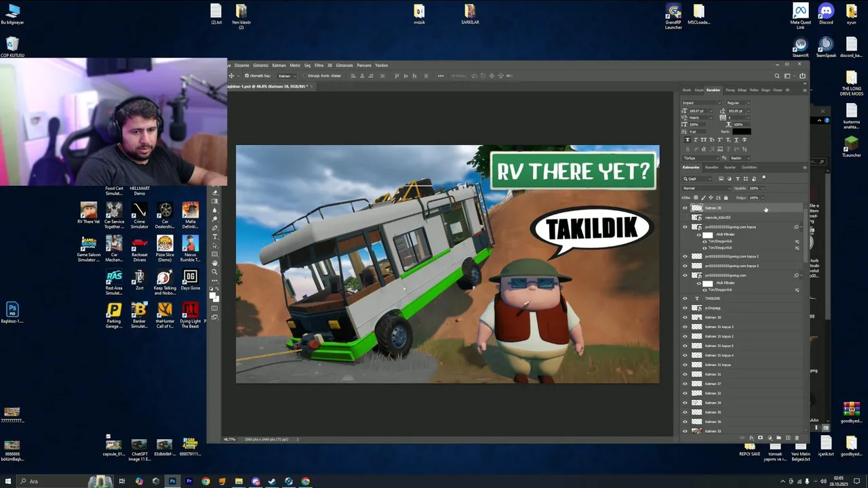Screen dimensions: 868x488
Task: Open Google Chrome from the taskbar
Action: 205,481
